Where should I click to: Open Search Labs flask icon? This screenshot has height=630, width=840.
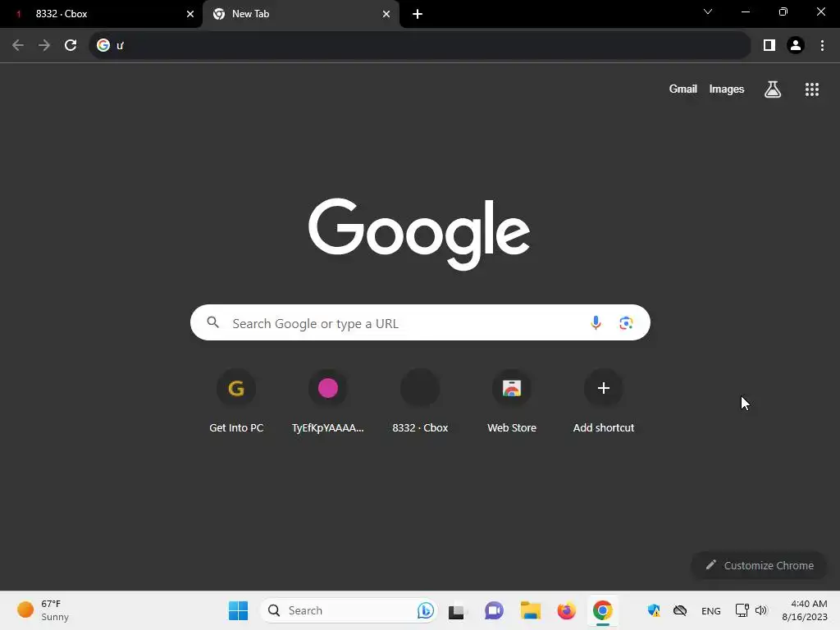[773, 89]
